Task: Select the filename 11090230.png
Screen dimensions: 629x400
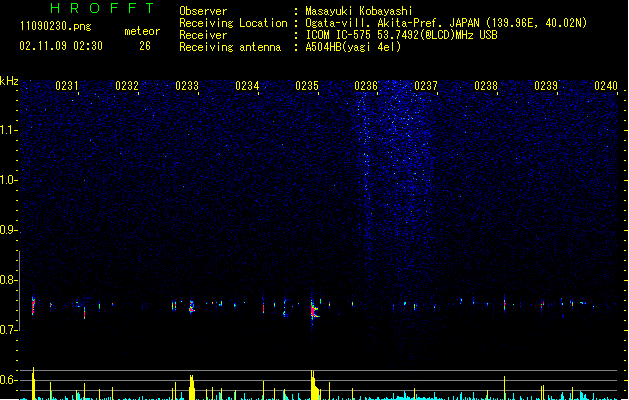Action: pyautogui.click(x=55, y=26)
